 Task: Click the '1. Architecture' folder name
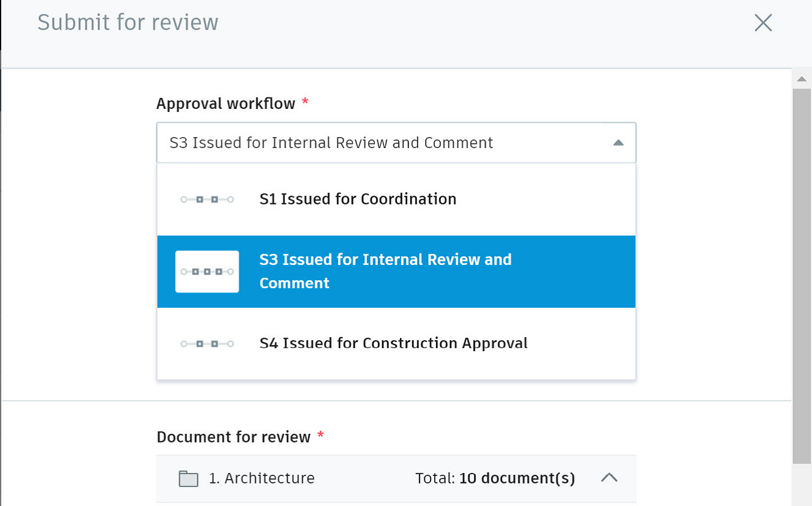click(262, 478)
